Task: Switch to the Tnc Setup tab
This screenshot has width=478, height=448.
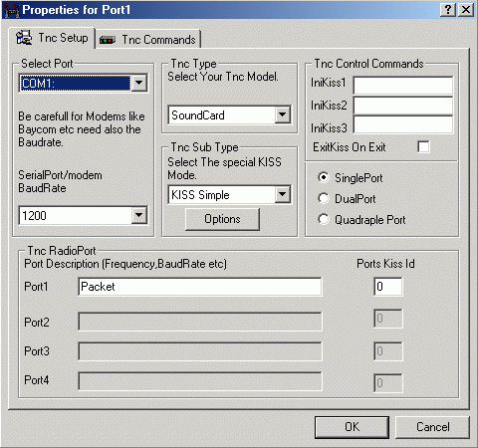Action: tap(52, 38)
